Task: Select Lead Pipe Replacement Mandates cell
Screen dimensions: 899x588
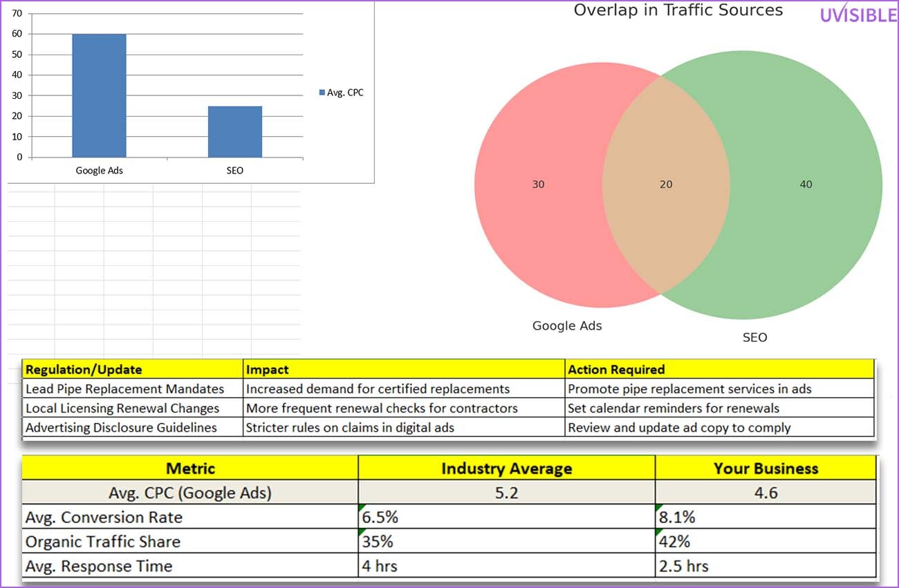Action: 133,388
